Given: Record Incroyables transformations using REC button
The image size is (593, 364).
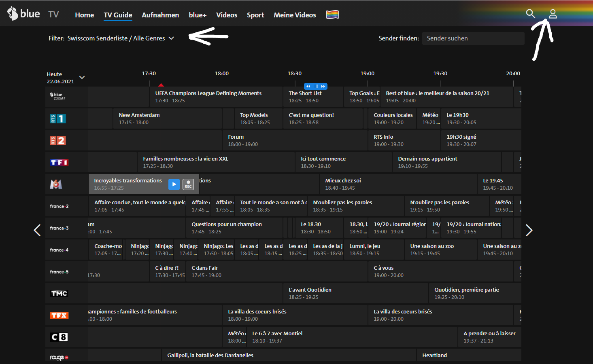Looking at the screenshot, I should tap(188, 184).
